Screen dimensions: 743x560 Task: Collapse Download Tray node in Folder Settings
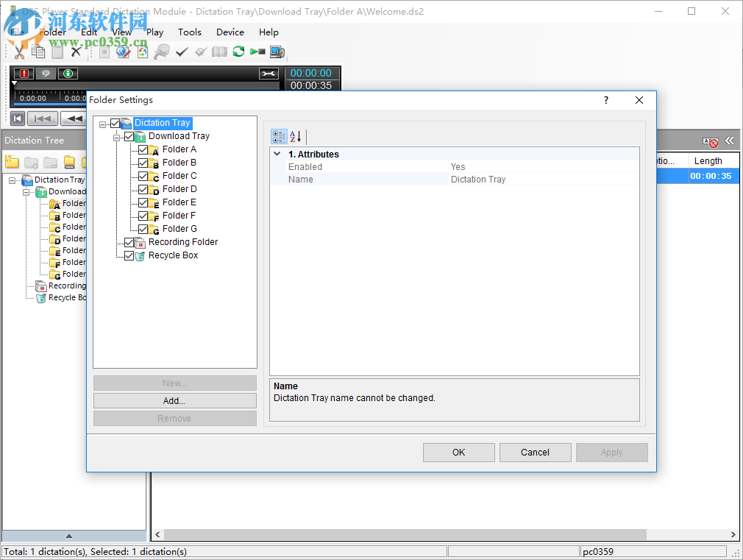[116, 138]
